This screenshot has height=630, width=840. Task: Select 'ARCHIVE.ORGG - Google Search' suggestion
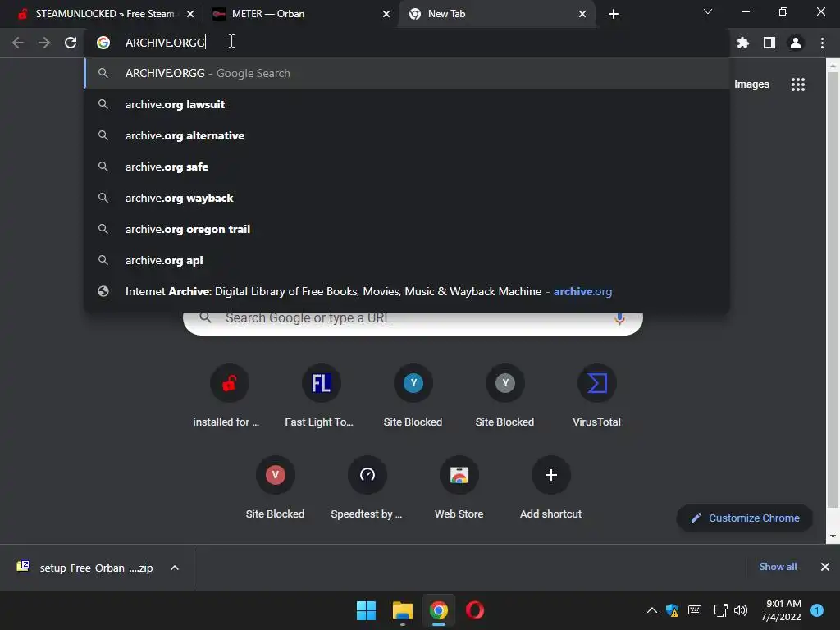407,73
